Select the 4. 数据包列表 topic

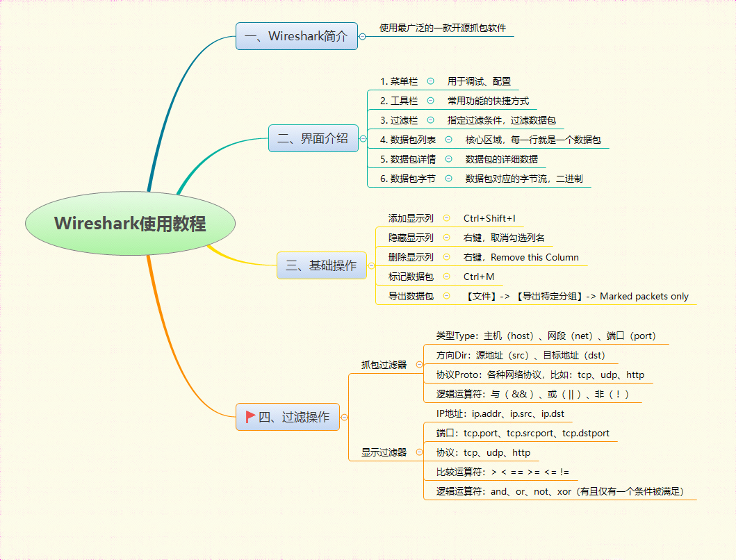[408, 140]
